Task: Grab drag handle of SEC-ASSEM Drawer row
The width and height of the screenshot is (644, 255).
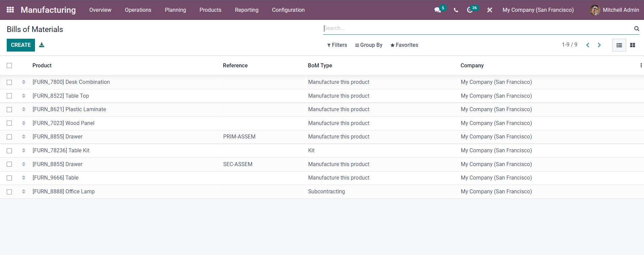Action: pos(24,164)
